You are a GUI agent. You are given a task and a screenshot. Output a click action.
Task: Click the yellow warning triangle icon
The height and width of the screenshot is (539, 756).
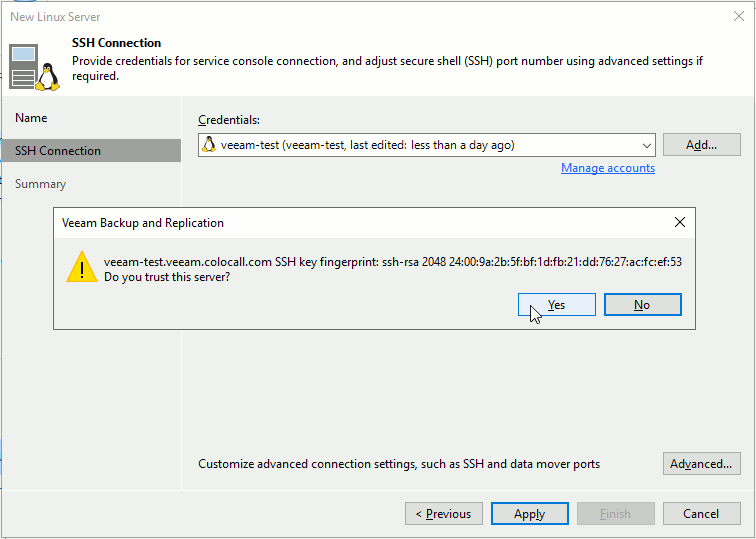[82, 267]
